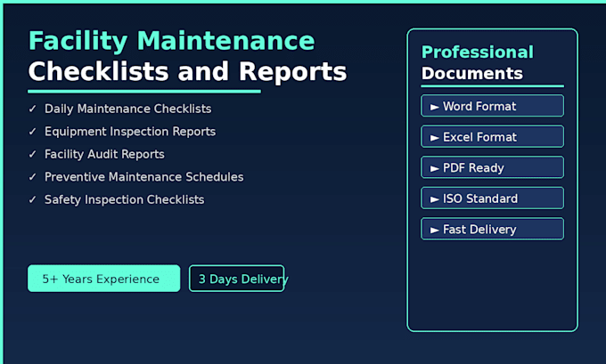The width and height of the screenshot is (606, 364).
Task: Click the arrow icon beside PDF Ready
Action: point(434,169)
